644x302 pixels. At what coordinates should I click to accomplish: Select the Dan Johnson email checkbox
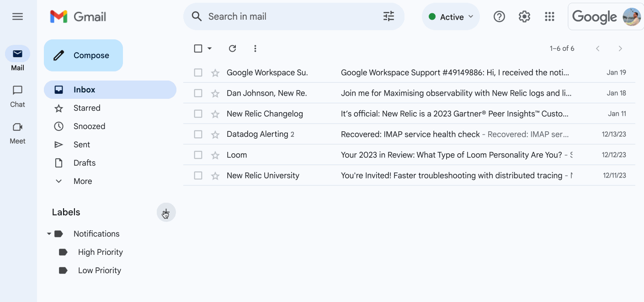(198, 93)
